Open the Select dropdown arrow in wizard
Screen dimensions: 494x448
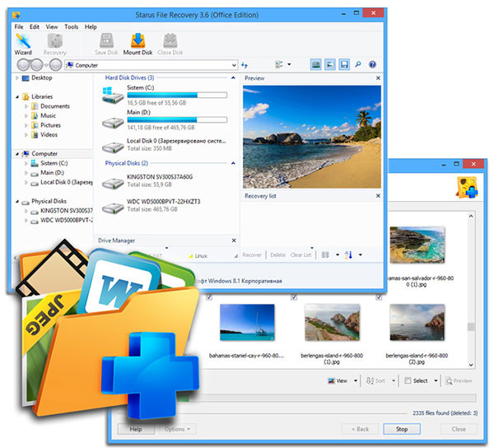coord(436,380)
